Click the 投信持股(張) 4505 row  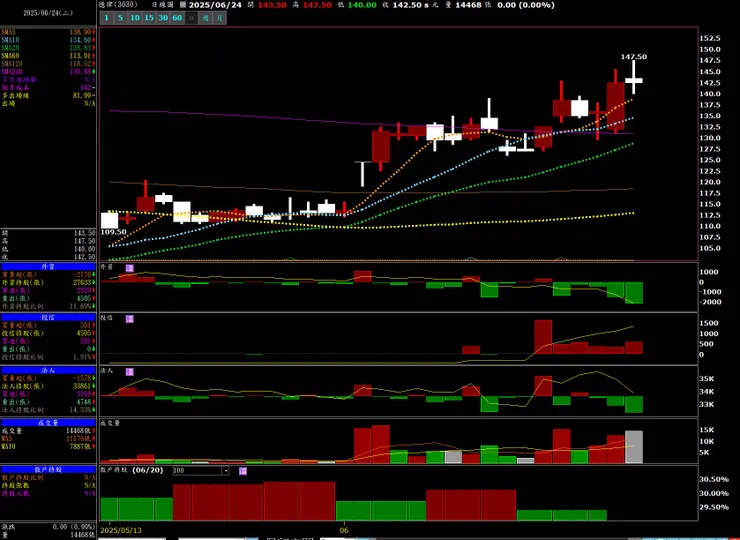48,333
